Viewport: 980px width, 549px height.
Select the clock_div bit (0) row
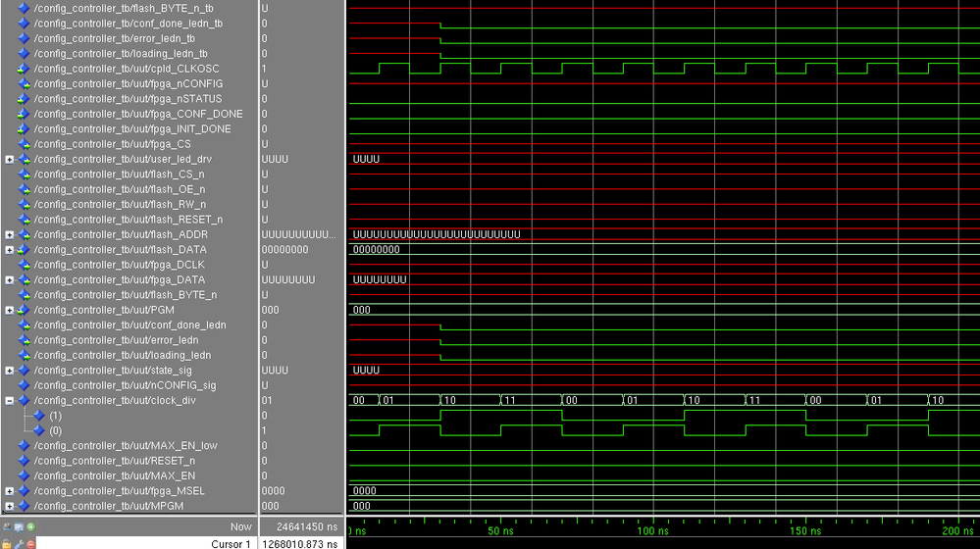tap(56, 430)
